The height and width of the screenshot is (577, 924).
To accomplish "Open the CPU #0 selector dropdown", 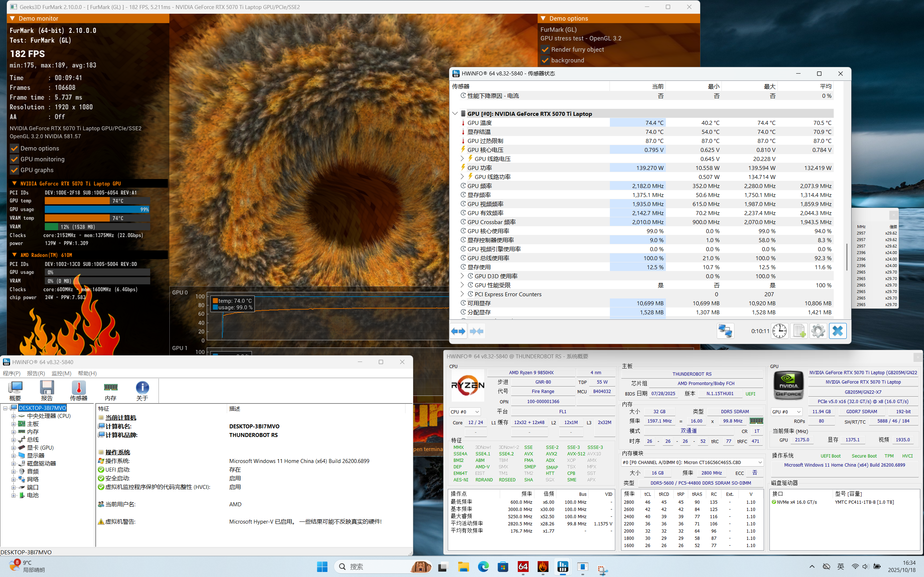I will [465, 412].
